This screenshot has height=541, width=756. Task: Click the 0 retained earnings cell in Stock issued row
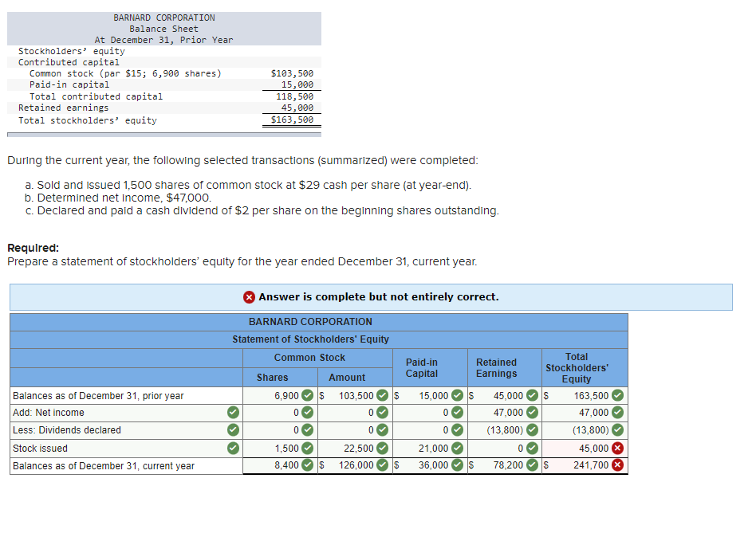[x=504, y=449]
